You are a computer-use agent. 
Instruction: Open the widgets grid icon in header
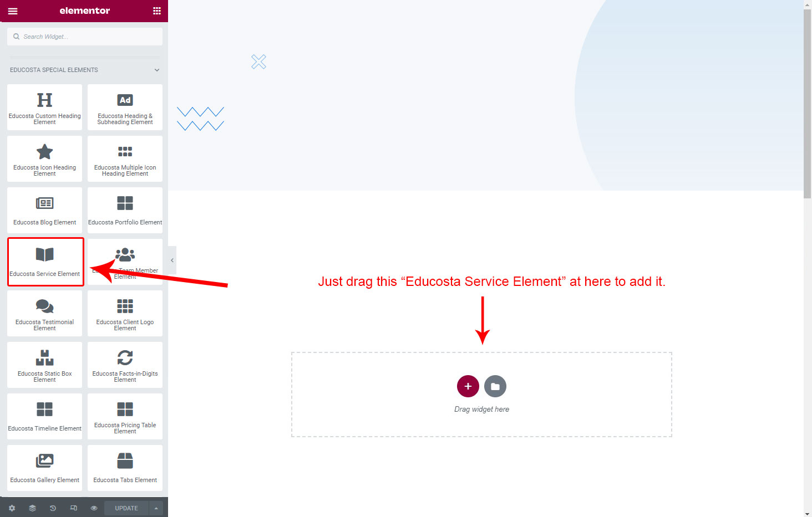point(157,11)
